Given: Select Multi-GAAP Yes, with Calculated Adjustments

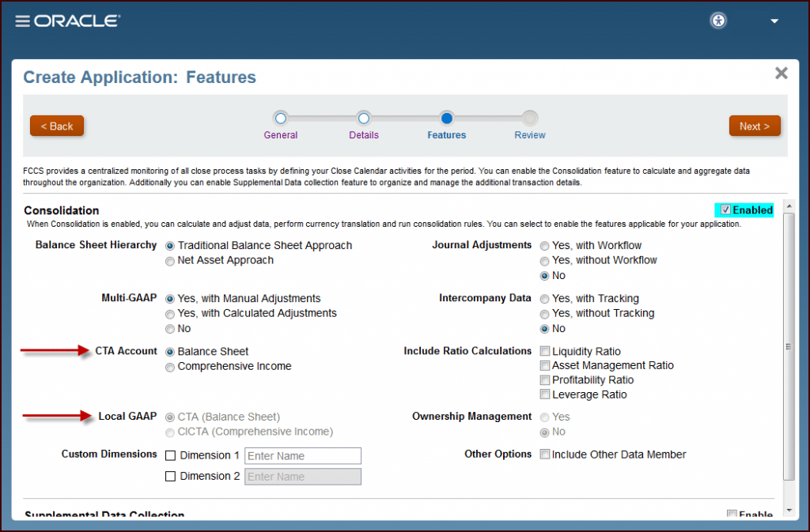Looking at the screenshot, I should tap(169, 315).
